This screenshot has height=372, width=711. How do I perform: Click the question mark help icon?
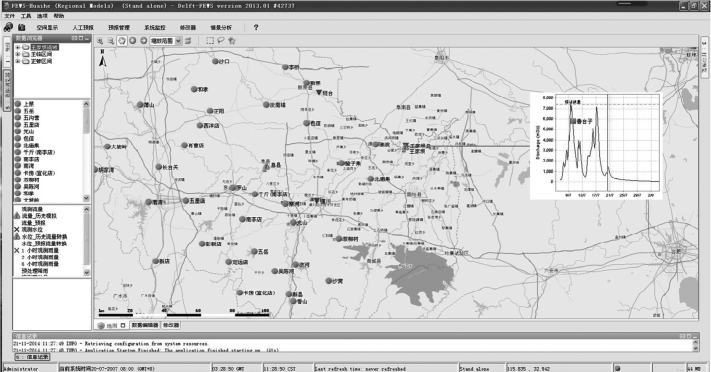(256, 27)
